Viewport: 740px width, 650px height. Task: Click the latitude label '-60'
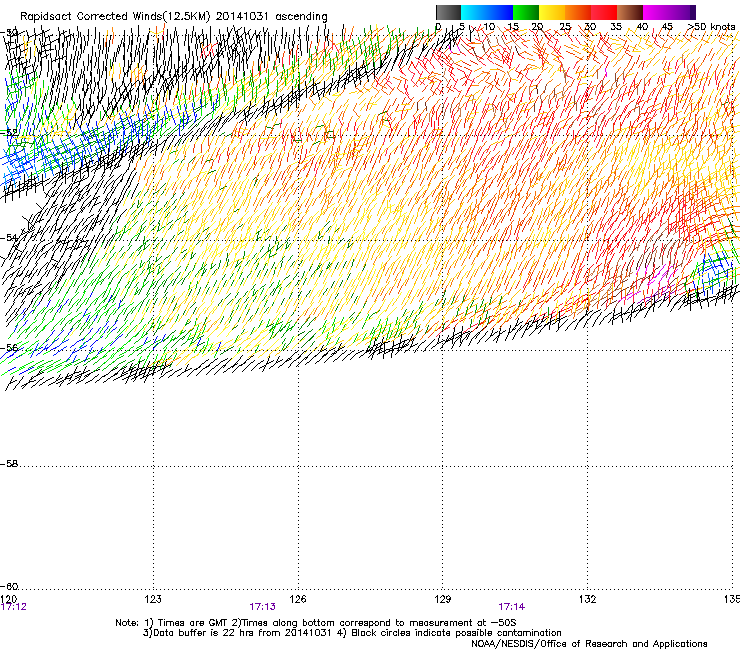pos(9,586)
